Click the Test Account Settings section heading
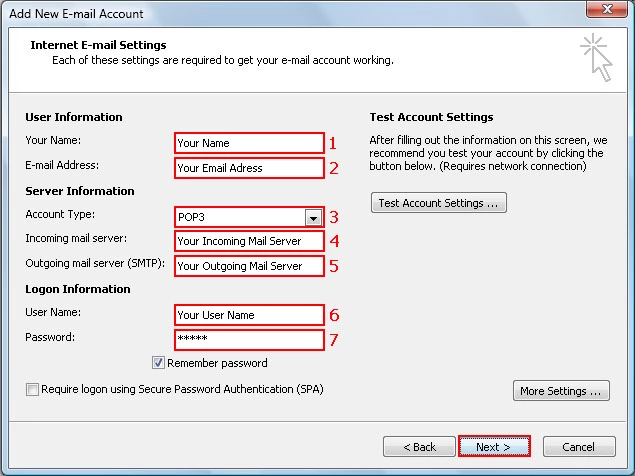Viewport: 635px width, 476px height. [431, 117]
